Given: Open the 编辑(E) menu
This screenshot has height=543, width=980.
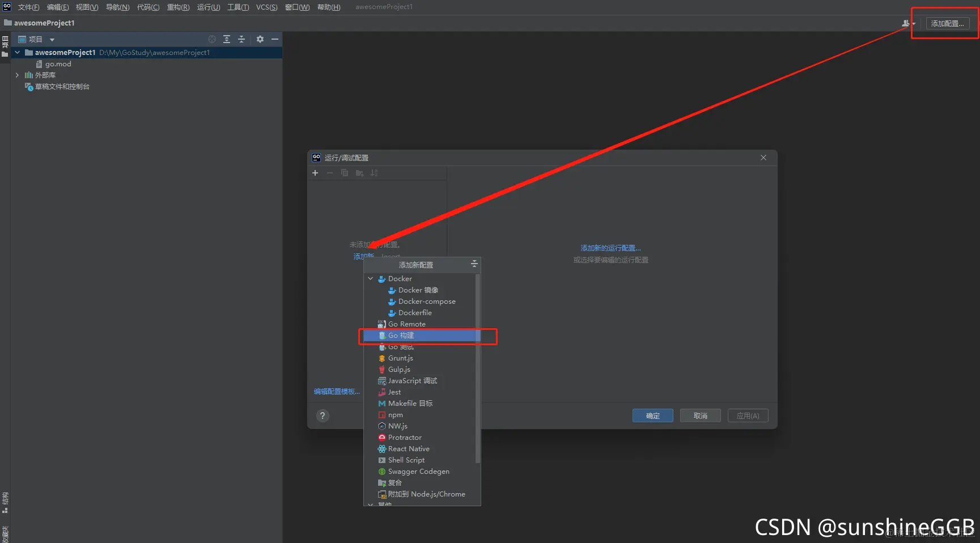Looking at the screenshot, I should [x=58, y=7].
